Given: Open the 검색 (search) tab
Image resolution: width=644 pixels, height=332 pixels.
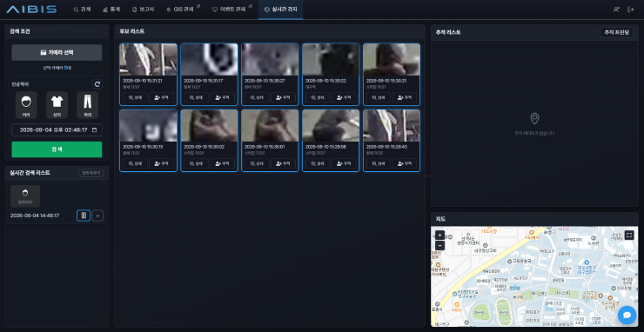Looking at the screenshot, I should pyautogui.click(x=82, y=10).
